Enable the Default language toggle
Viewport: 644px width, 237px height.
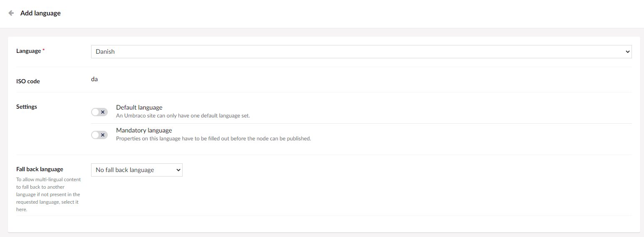pyautogui.click(x=99, y=112)
